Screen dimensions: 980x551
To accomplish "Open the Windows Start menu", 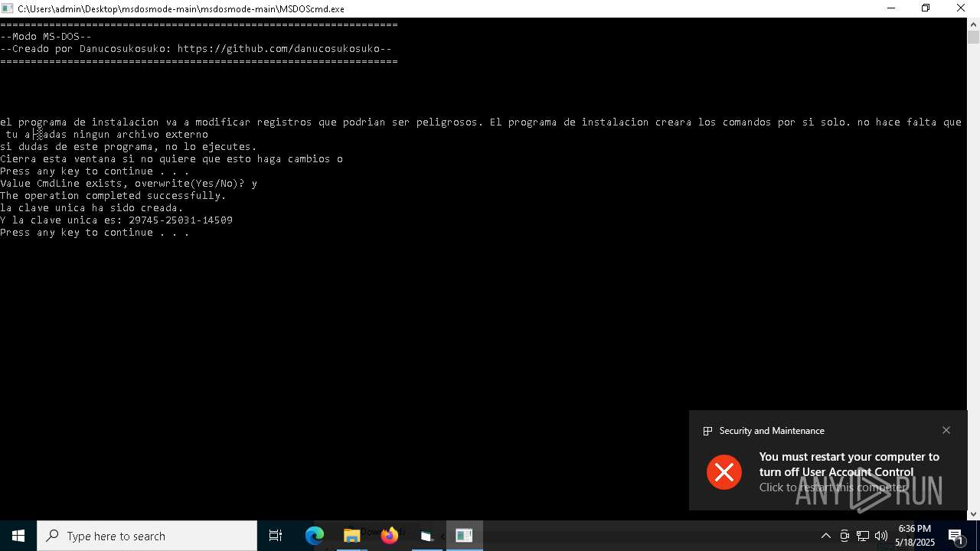I will pyautogui.click(x=18, y=536).
